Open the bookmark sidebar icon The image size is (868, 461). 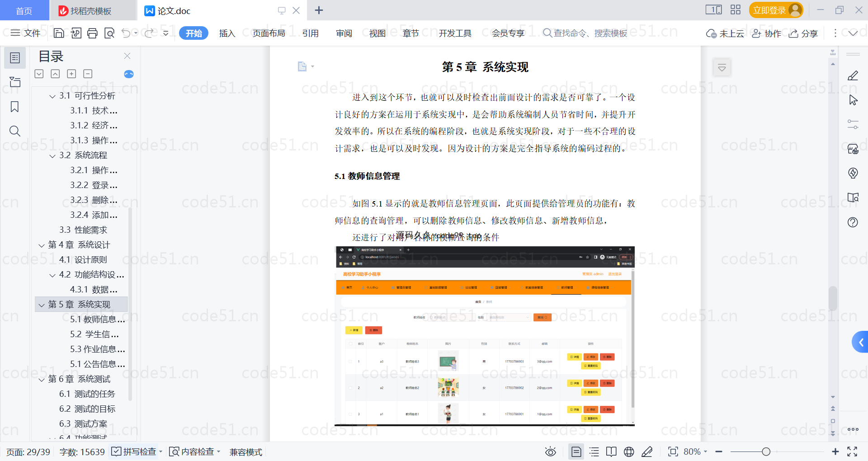(15, 107)
